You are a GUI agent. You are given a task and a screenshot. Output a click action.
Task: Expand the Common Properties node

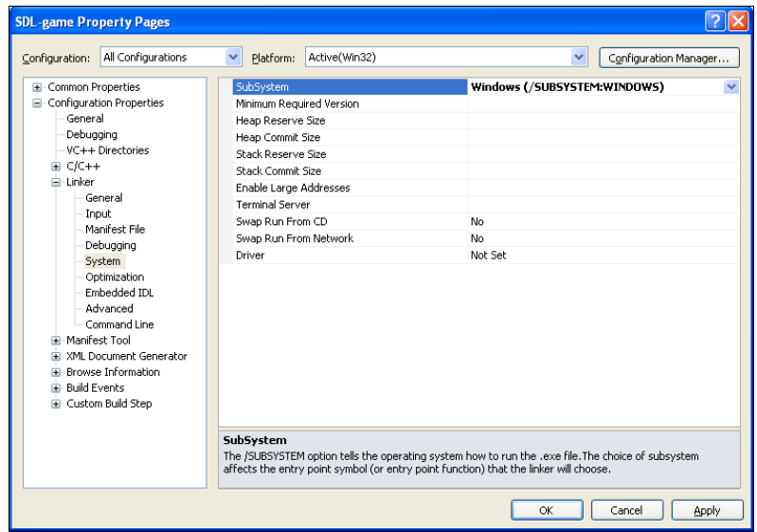(x=37, y=87)
